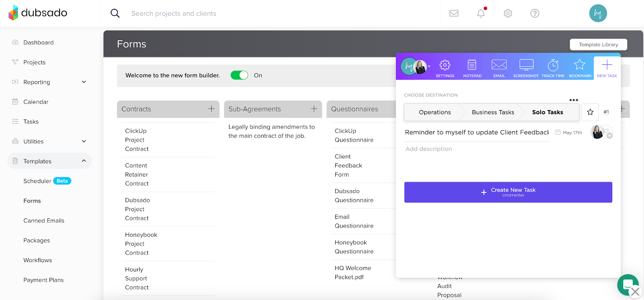Screen dimensions: 644x300
Task: Click the Dashboard sidebar icon
Action: (15, 42)
